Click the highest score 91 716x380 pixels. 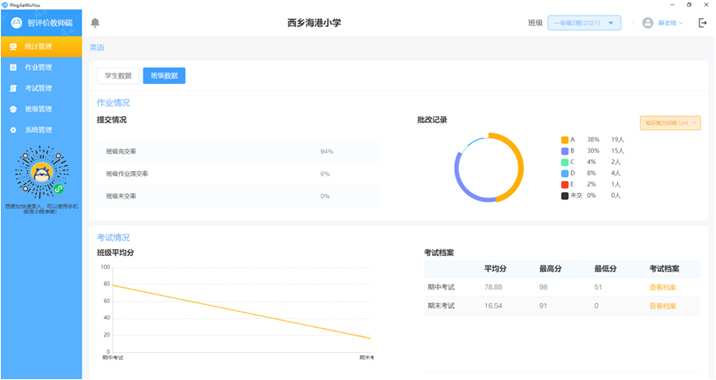[543, 306]
